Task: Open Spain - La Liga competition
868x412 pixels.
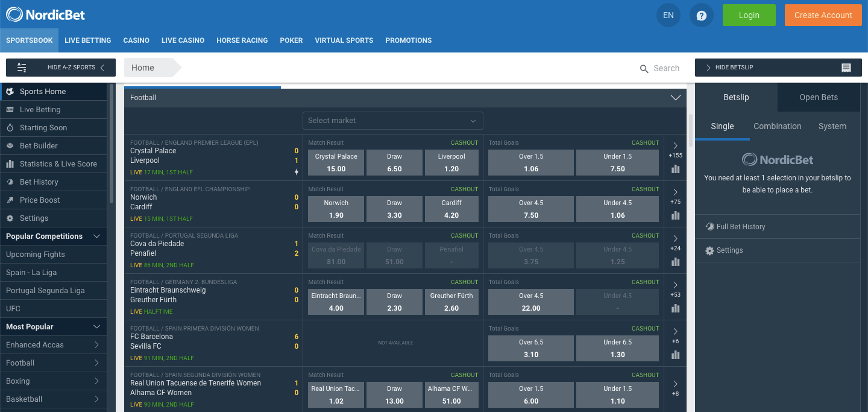Action: pos(53,273)
